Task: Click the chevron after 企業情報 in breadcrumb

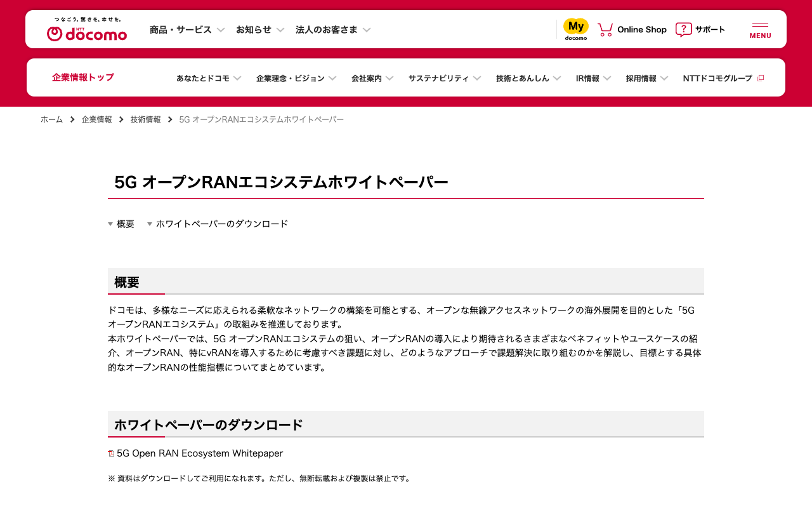Action: coord(121,119)
